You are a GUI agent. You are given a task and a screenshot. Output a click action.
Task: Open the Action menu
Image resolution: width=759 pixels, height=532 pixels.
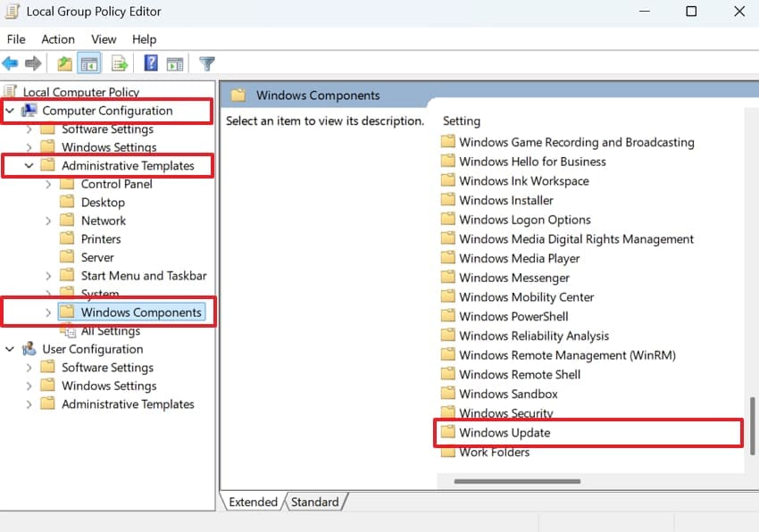(x=58, y=39)
